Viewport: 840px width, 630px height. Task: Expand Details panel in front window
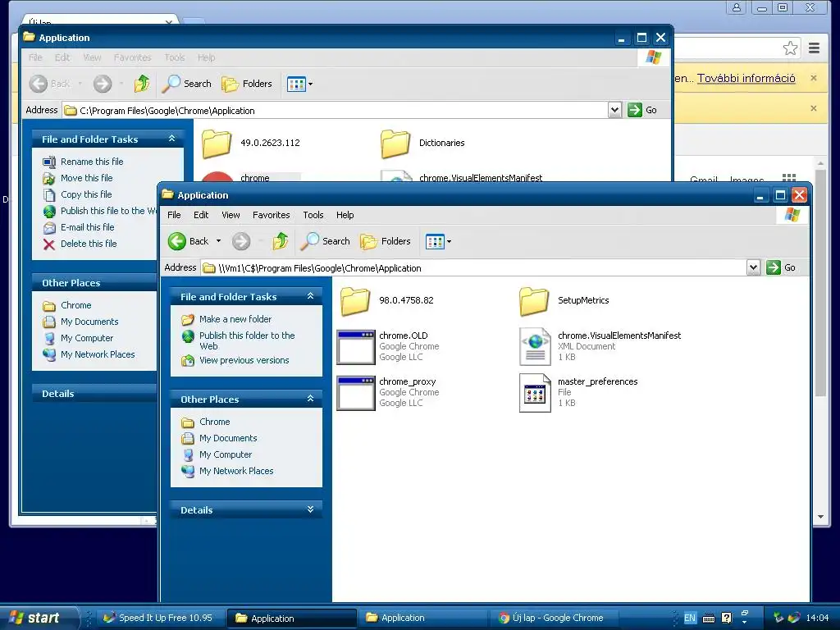pos(310,509)
